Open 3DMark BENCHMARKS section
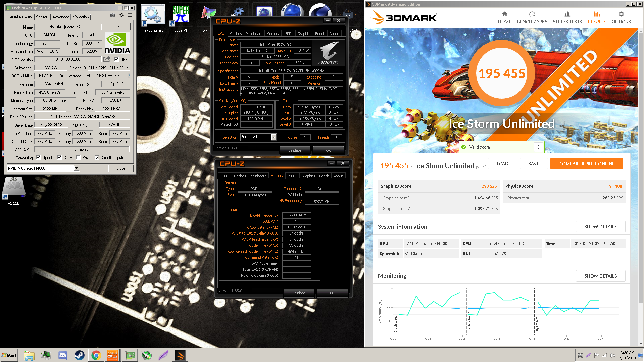Image resolution: width=644 pixels, height=362 pixels. (532, 18)
